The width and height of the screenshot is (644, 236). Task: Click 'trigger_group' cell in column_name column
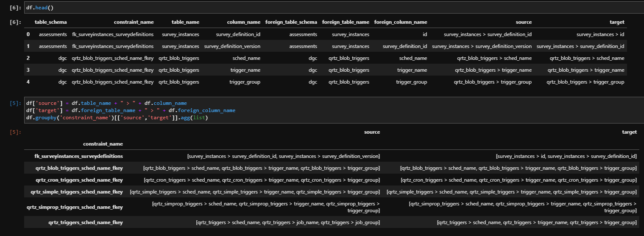pos(245,82)
